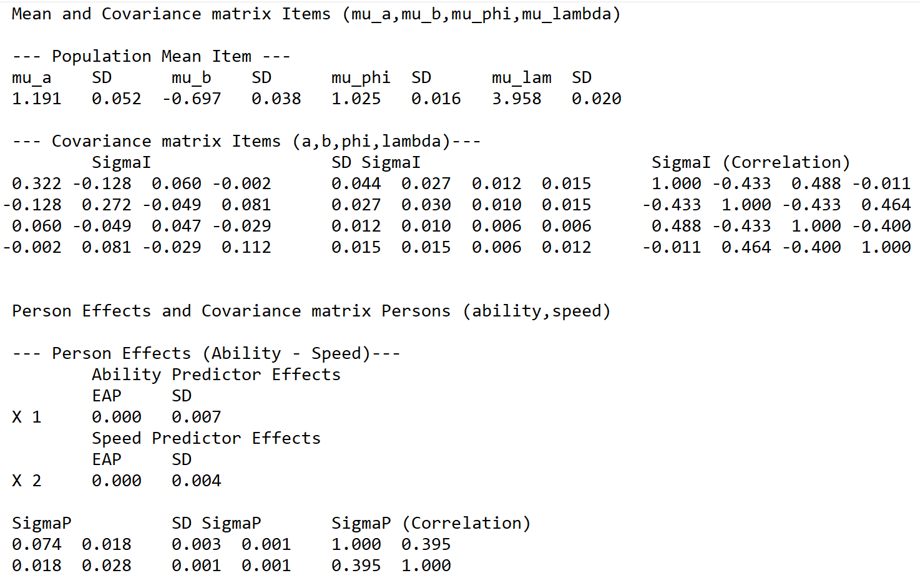Select the 0.007 SD value for ability

click(x=196, y=417)
